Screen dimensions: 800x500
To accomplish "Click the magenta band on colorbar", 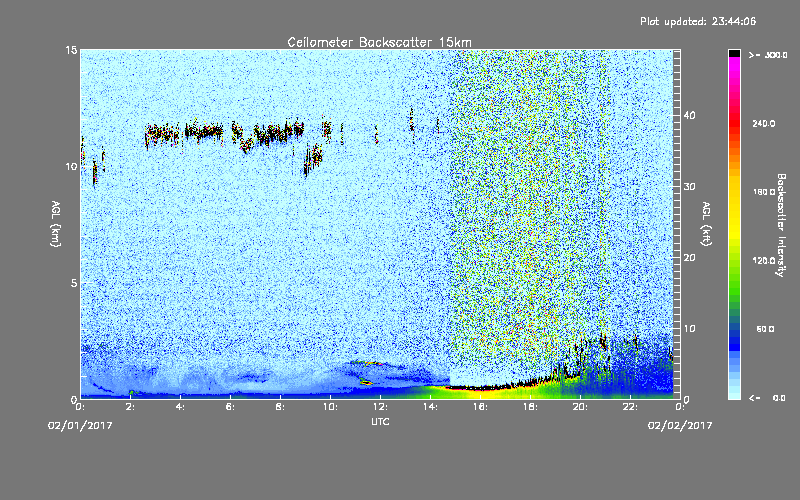I will [x=734, y=66].
